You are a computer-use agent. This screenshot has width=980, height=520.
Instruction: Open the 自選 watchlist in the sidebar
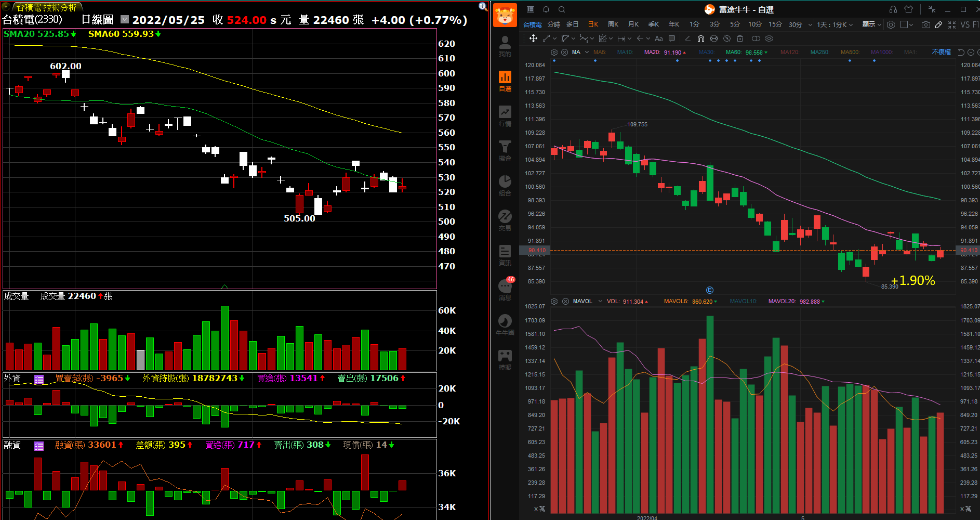[505, 81]
